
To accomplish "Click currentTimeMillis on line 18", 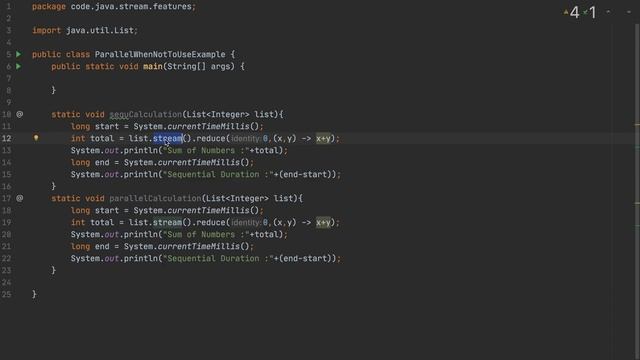I will tap(208, 211).
